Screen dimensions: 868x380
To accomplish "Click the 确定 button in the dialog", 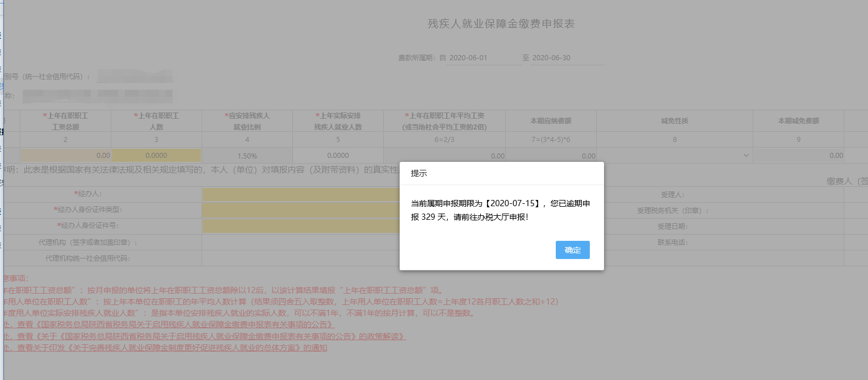I will [x=572, y=250].
